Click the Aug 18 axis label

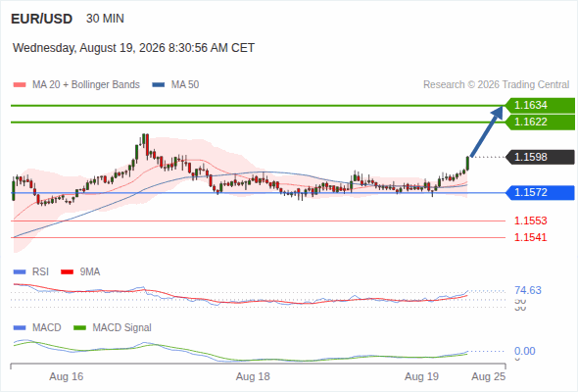point(253,376)
